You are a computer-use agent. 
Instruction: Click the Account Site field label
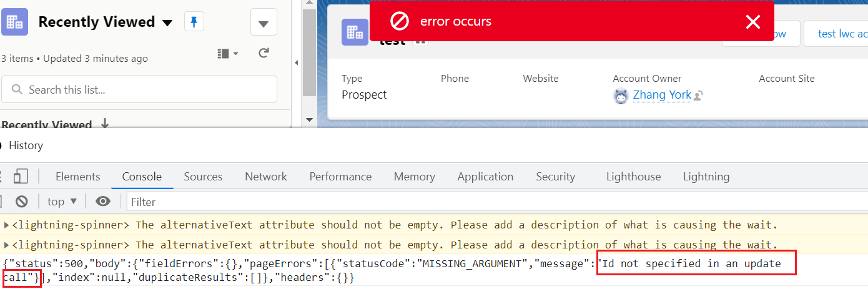[787, 79]
